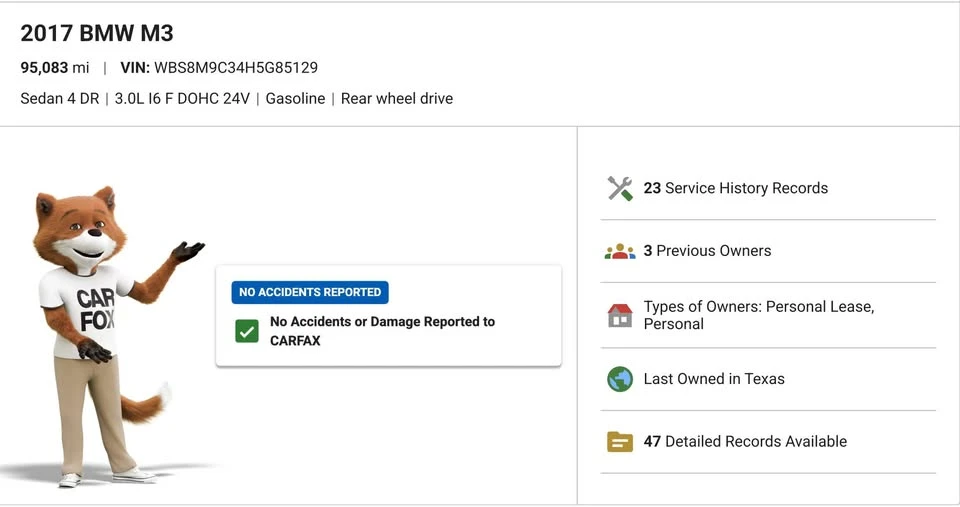Click the folder detailed records icon

point(620,441)
